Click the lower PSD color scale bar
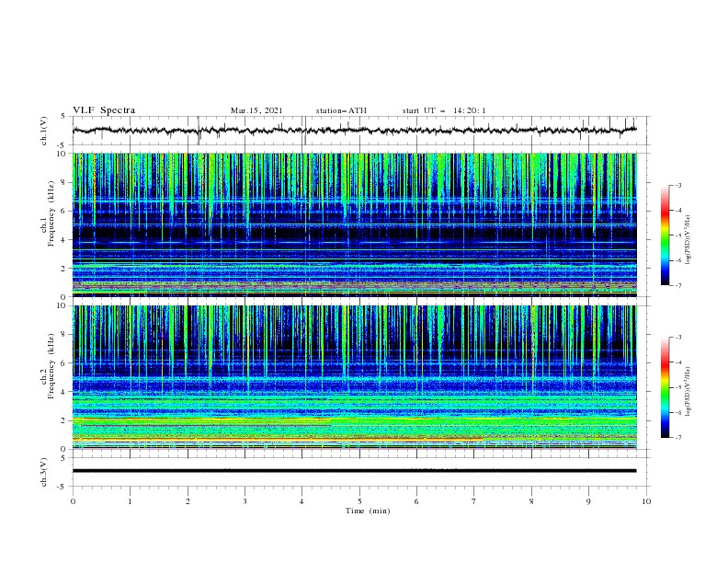The image size is (728, 563). (665, 387)
